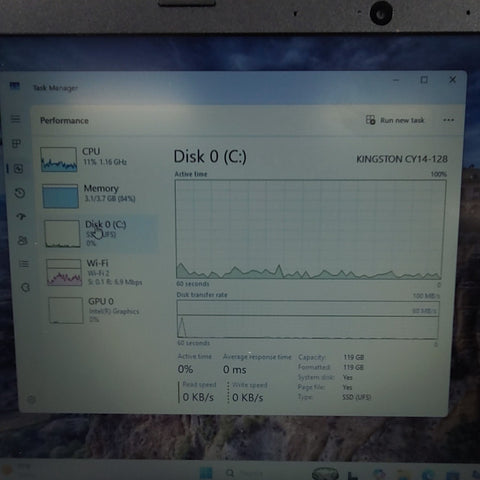Viewport: 480px width, 480px height.
Task: Open the Windows Start button
Action: point(206,473)
